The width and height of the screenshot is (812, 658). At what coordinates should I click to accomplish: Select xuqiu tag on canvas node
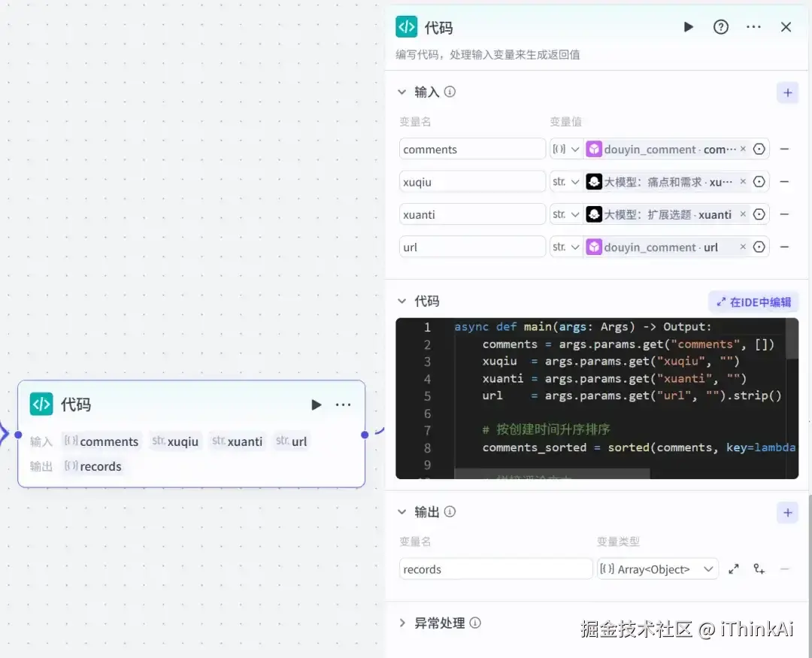click(175, 441)
